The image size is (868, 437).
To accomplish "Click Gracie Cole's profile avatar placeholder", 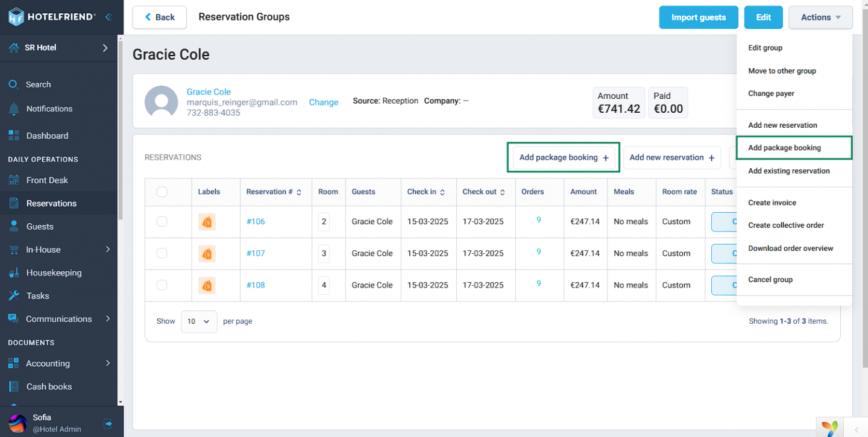I will pos(162,102).
